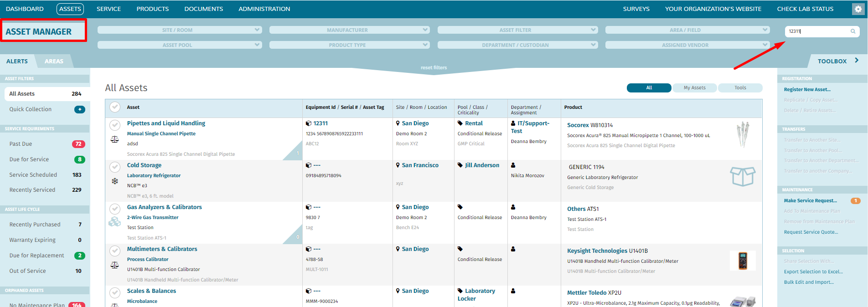The image size is (868, 307).
Task: Click the person icon beside IT/Support-Test
Action: point(513,123)
